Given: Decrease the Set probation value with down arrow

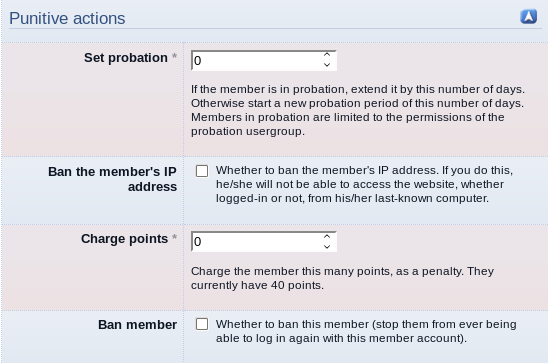Looking at the screenshot, I should (327, 65).
